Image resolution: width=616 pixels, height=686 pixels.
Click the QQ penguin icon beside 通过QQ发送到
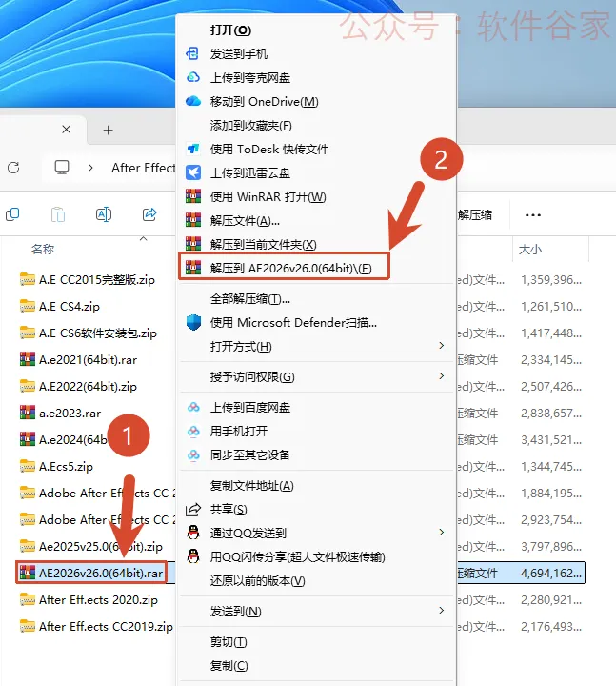(193, 533)
